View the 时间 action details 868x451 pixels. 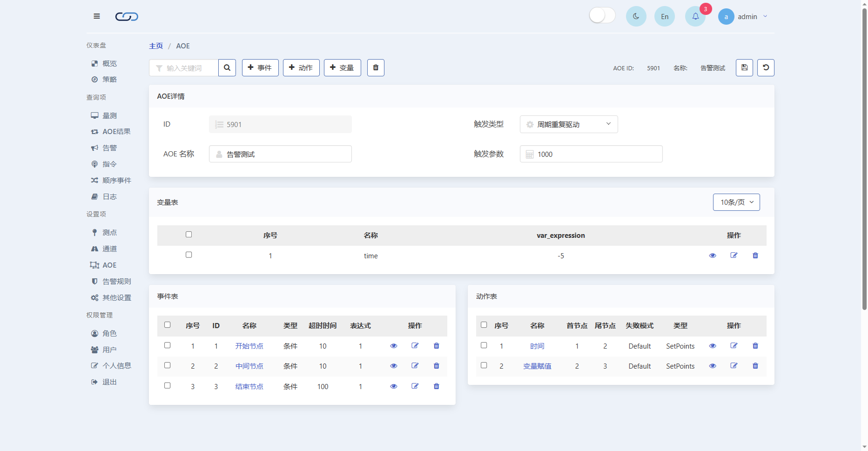(x=713, y=346)
